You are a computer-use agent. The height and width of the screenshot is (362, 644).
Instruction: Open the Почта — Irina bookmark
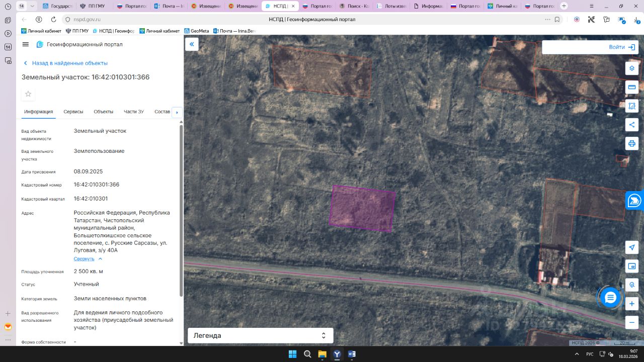pyautogui.click(x=234, y=31)
